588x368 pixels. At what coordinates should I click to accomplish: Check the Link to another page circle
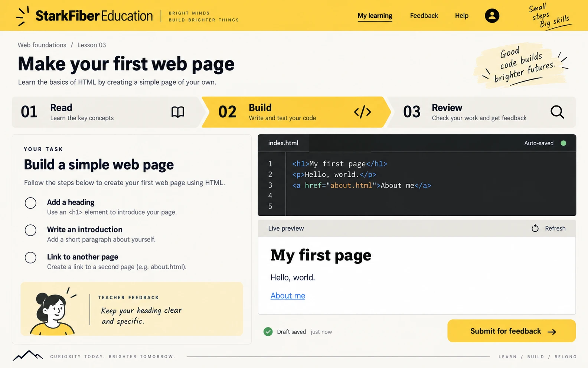30,257
